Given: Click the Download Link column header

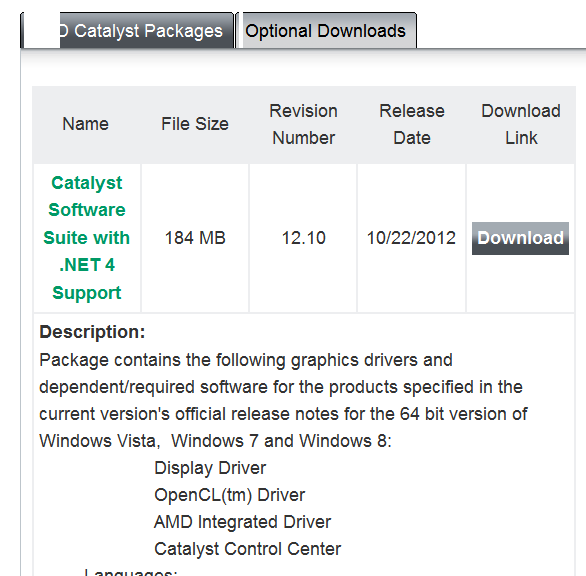Looking at the screenshot, I should [x=521, y=124].
